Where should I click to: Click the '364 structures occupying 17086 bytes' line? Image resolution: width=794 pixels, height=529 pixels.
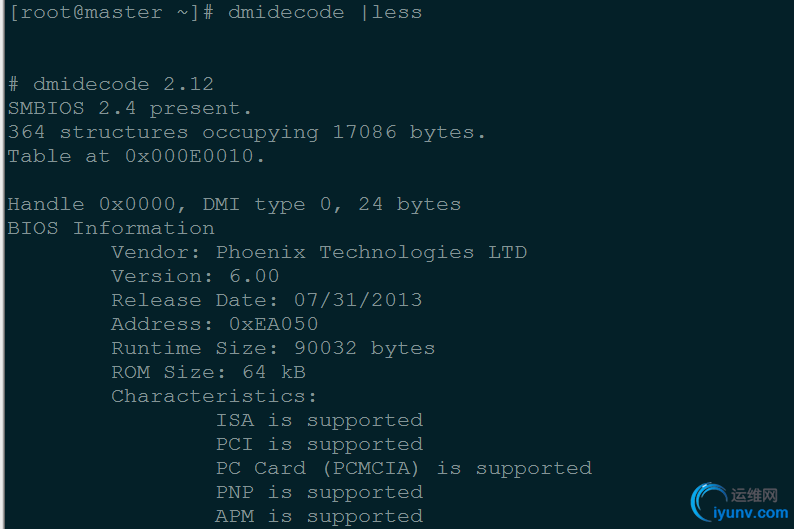[x=247, y=133]
